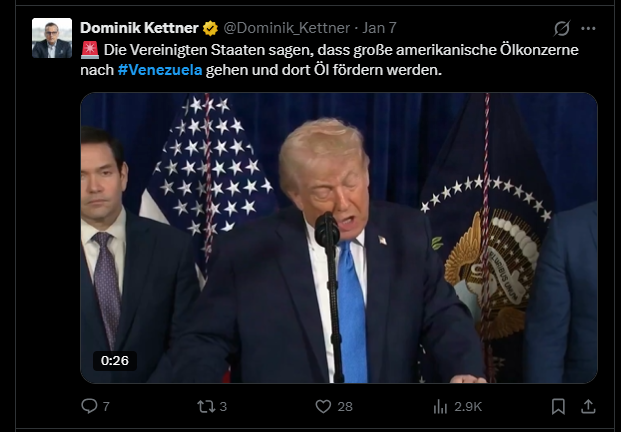Open the #Venezuela hashtag link

pyautogui.click(x=160, y=71)
